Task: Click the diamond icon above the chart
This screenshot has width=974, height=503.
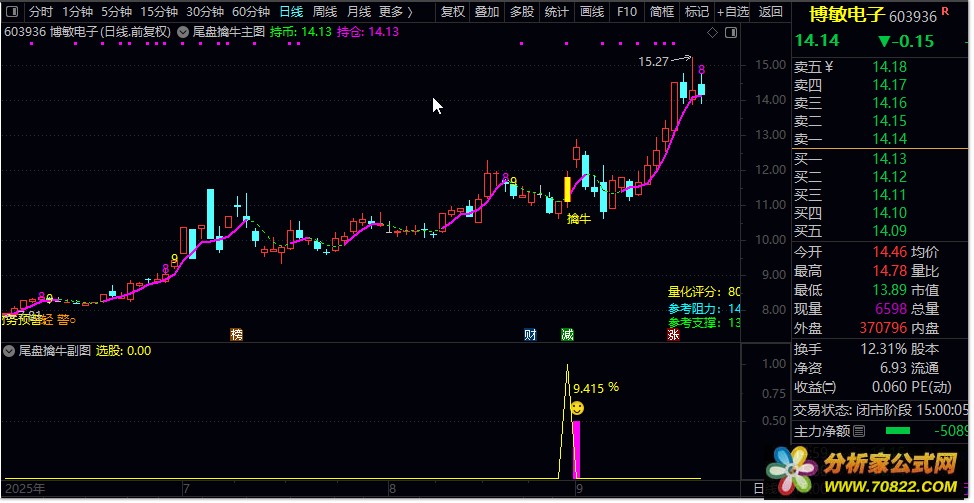Action: coord(712,32)
